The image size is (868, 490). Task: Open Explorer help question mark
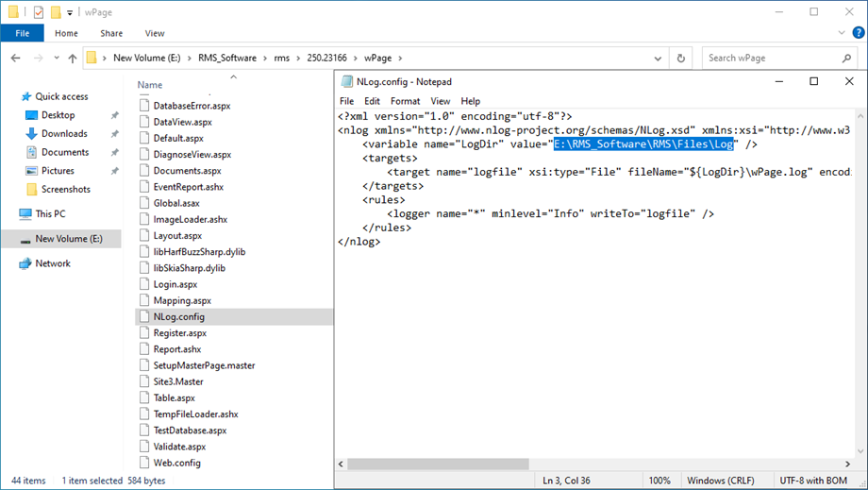click(858, 33)
